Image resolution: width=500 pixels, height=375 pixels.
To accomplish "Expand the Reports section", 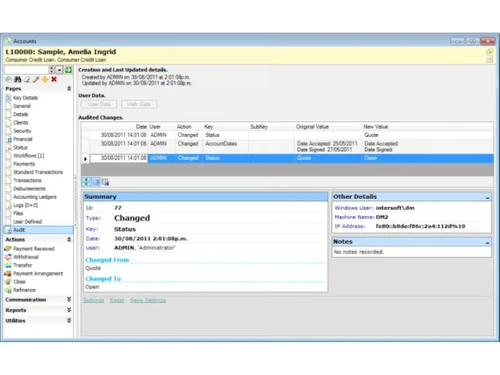I will pyautogui.click(x=69, y=310).
